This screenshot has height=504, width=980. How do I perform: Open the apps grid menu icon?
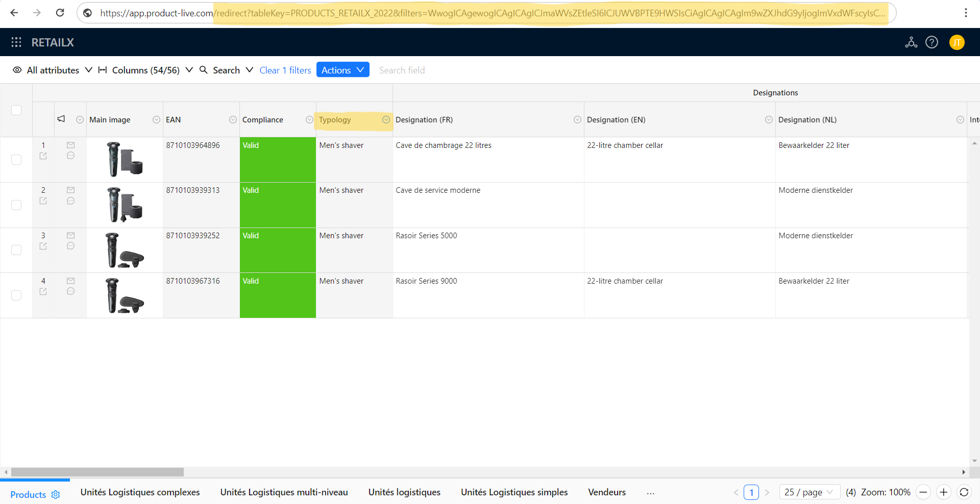tap(16, 42)
